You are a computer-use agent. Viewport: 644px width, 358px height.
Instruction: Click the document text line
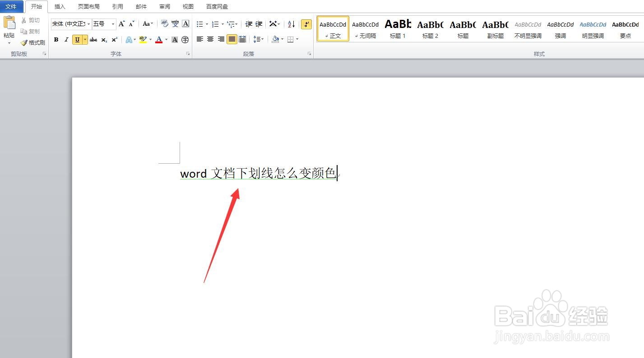click(258, 173)
